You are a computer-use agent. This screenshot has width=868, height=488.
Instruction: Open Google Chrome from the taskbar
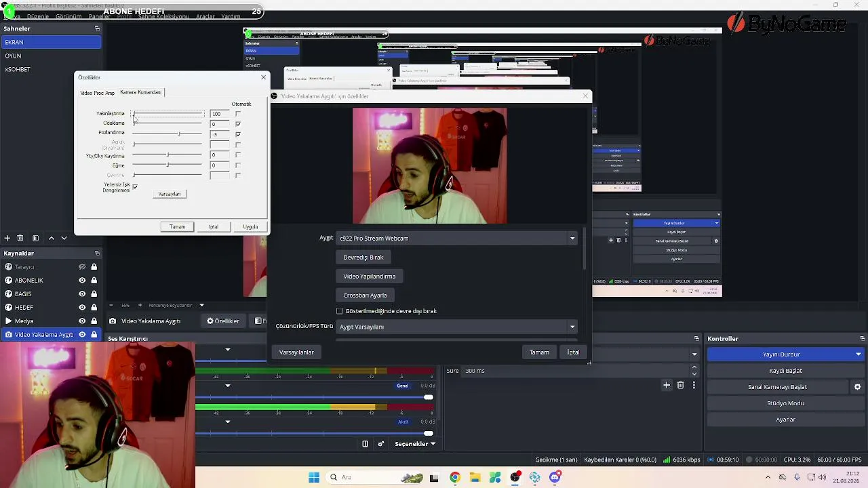tap(454, 477)
